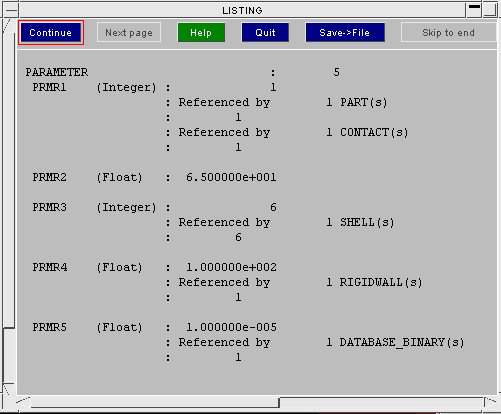The width and height of the screenshot is (501, 414).
Task: Quit the listing window
Action: coord(265,33)
